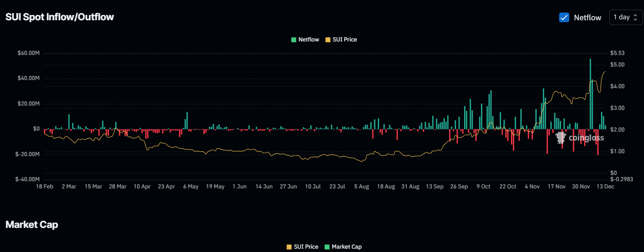Click the 13 Dec date label
This screenshot has height=252, width=644.
[606, 186]
